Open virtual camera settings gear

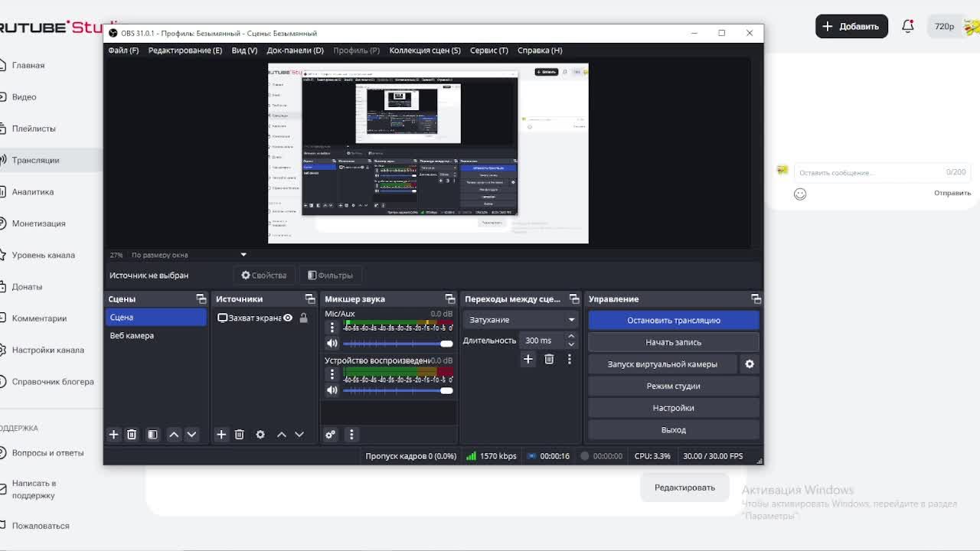point(750,364)
